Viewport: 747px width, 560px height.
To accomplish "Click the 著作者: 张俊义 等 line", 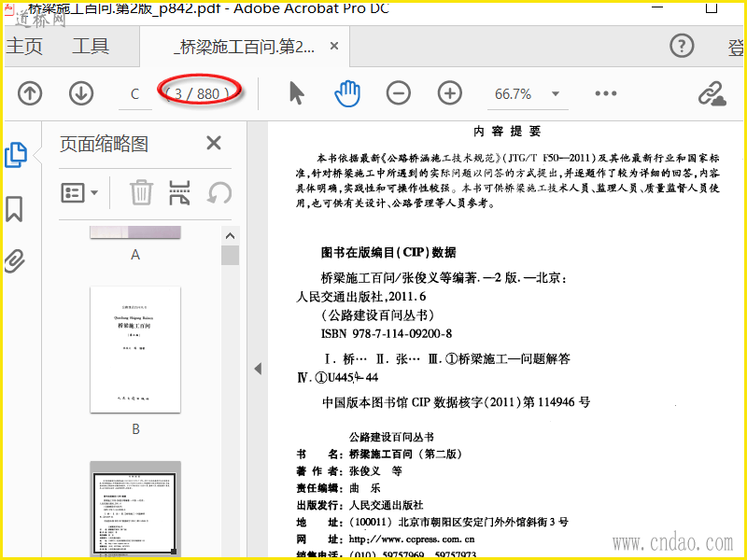I will pos(348,471).
